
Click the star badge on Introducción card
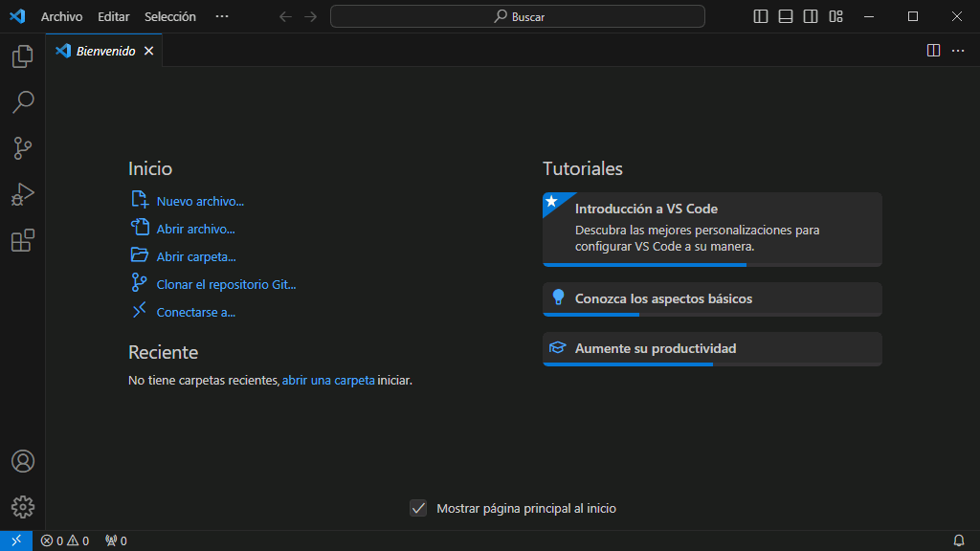click(552, 201)
